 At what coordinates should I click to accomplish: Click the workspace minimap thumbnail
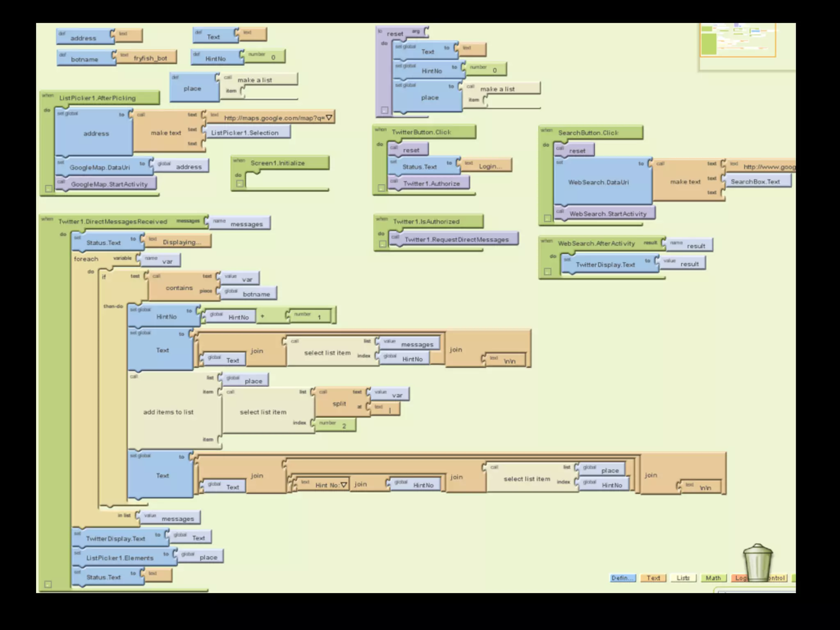coord(737,40)
